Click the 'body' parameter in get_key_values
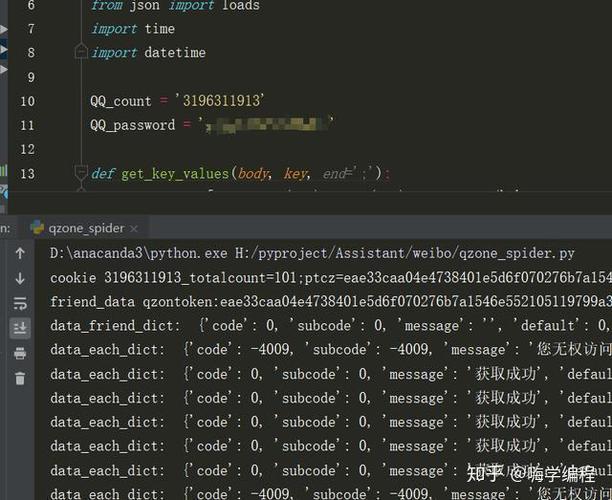612x500 pixels. tap(254, 173)
